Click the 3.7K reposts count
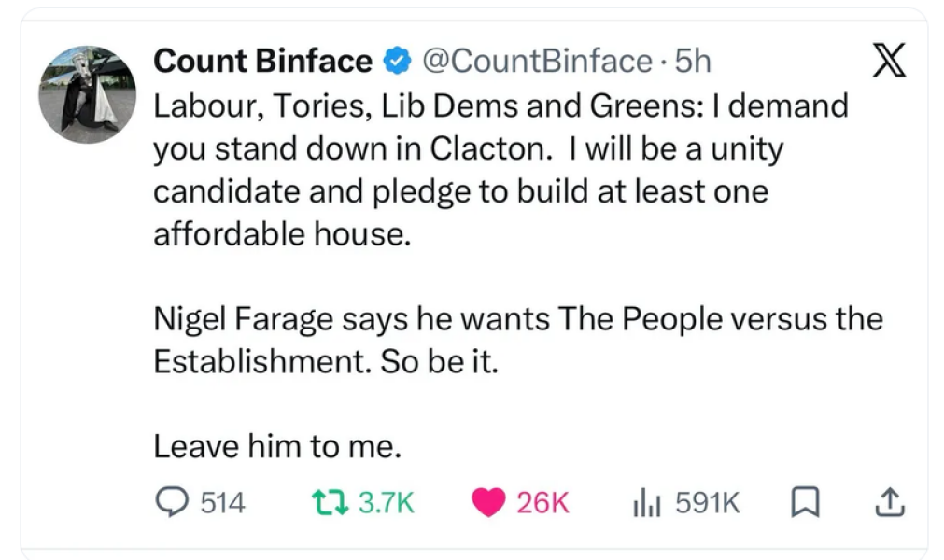 coord(387,502)
